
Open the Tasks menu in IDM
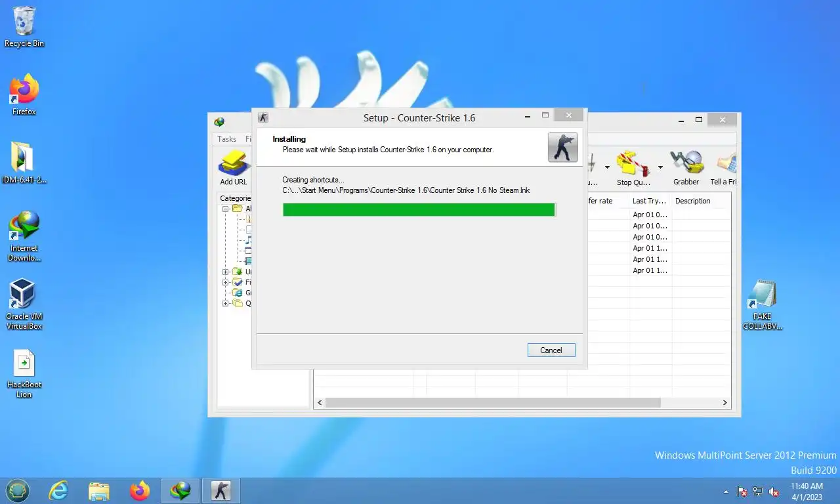pos(226,139)
